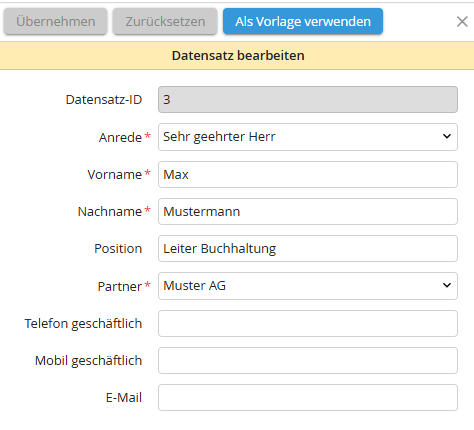
Task: Click the Datensatz bearbeiten header bar
Action: [x=237, y=55]
